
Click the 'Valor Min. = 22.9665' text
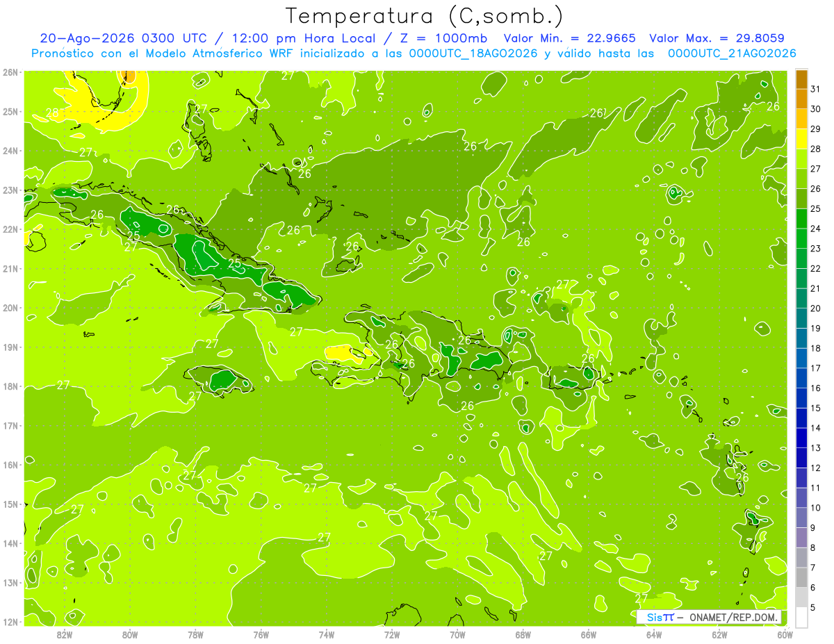coord(569,38)
